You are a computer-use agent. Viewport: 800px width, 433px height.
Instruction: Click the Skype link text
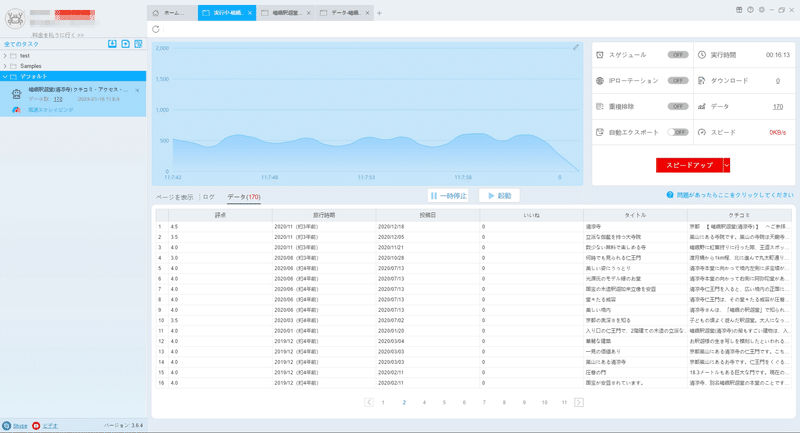click(x=20, y=426)
